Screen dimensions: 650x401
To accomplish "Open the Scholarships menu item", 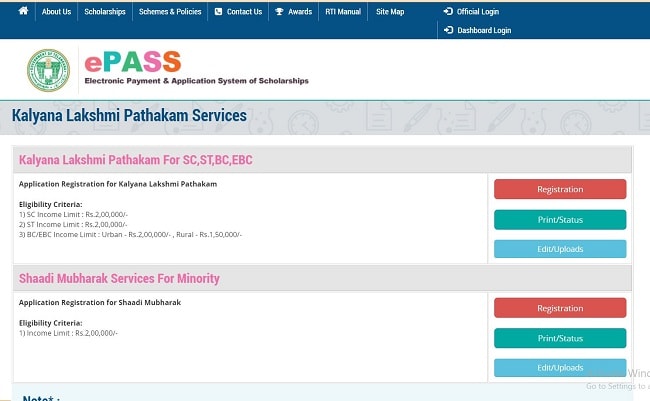I will [x=105, y=12].
